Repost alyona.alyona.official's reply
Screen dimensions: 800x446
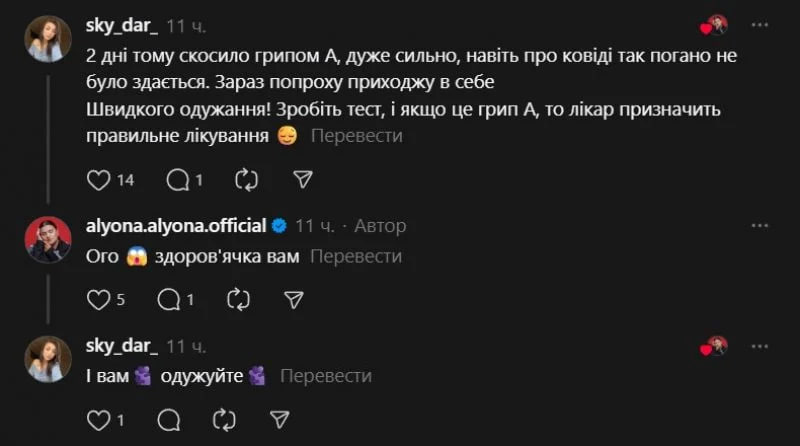coord(238,299)
